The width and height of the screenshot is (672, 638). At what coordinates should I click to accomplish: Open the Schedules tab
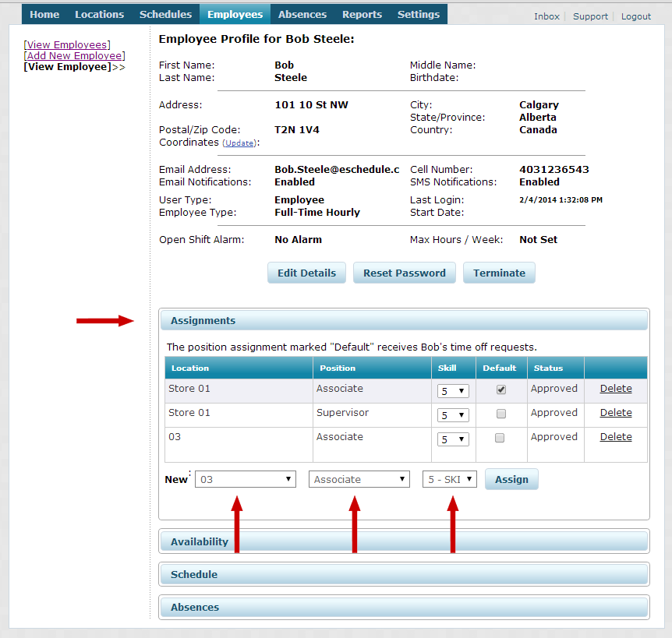[165, 14]
